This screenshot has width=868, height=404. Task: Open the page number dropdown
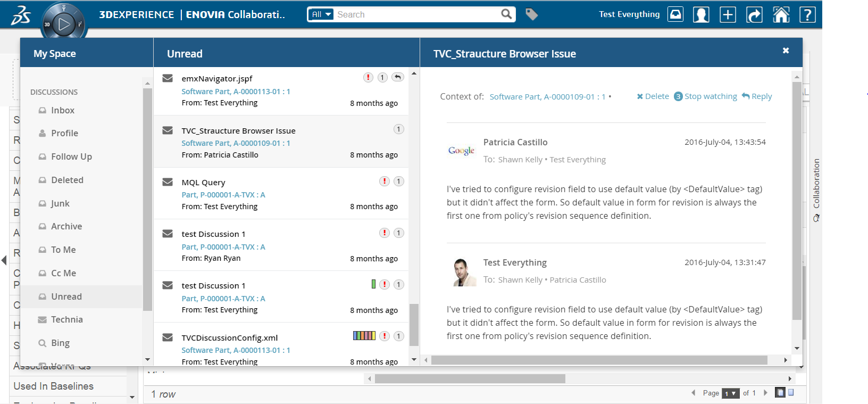coord(730,393)
